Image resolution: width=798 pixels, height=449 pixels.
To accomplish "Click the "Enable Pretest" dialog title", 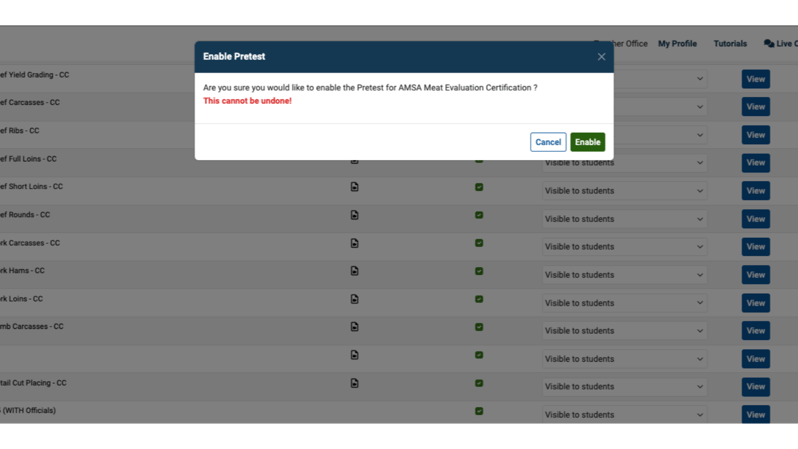I will 234,57.
